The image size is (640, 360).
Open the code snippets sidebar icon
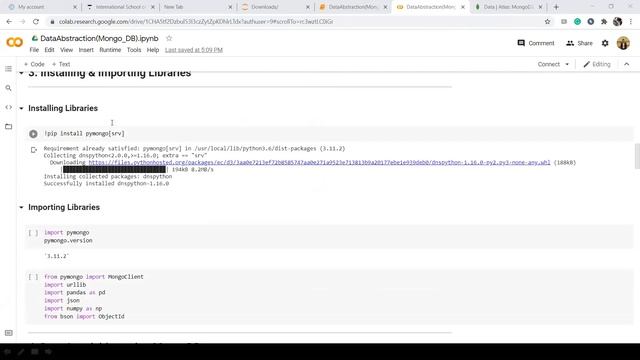[x=8, y=107]
